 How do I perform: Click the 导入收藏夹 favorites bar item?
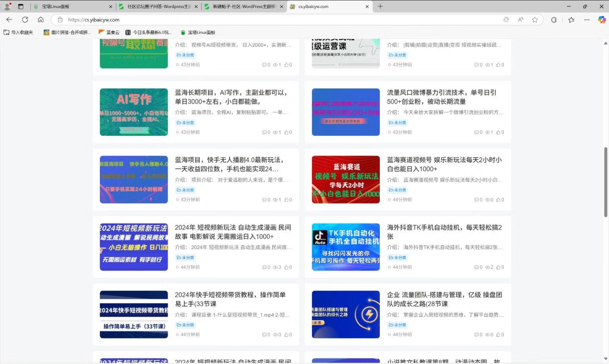[19, 32]
